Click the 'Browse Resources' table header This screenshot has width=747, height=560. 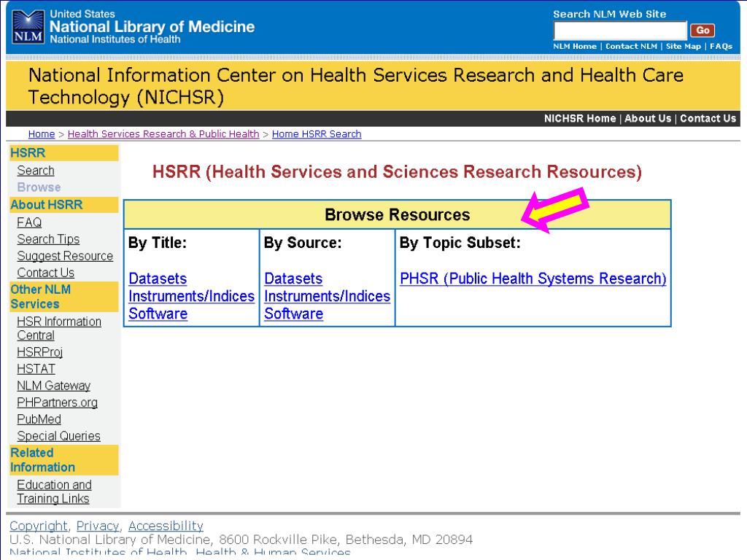(398, 215)
